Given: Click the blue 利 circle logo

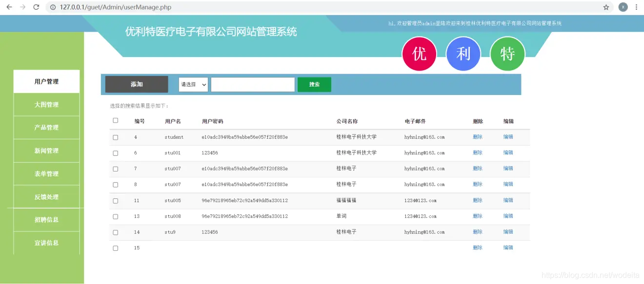Looking at the screenshot, I should point(463,54).
